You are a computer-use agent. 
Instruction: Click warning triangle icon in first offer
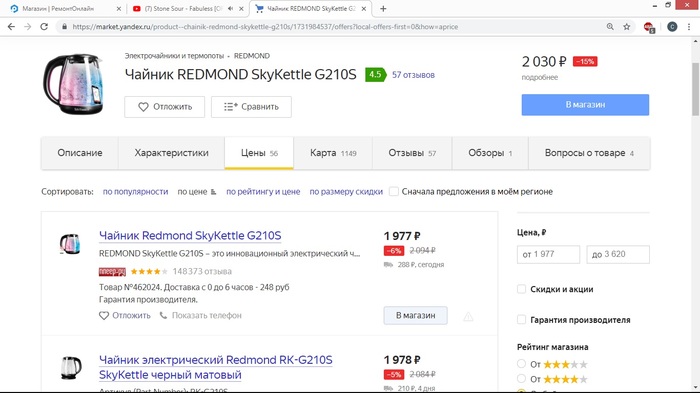[x=468, y=317]
